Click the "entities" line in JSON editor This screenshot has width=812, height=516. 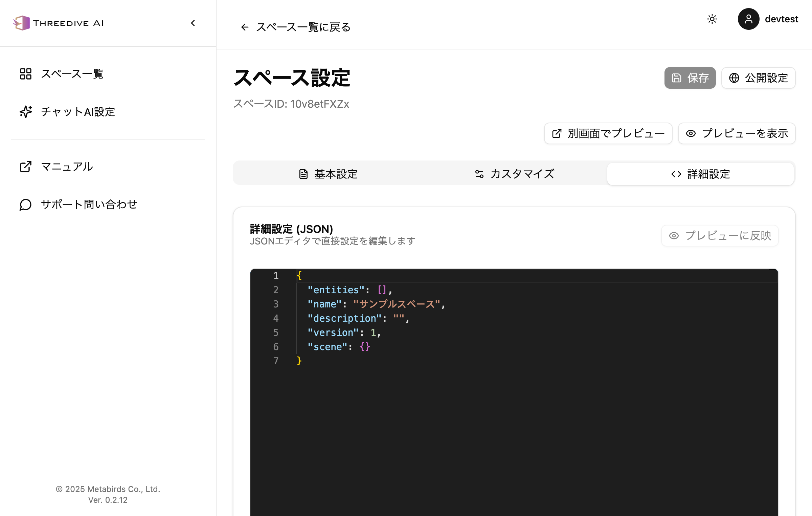tap(350, 290)
